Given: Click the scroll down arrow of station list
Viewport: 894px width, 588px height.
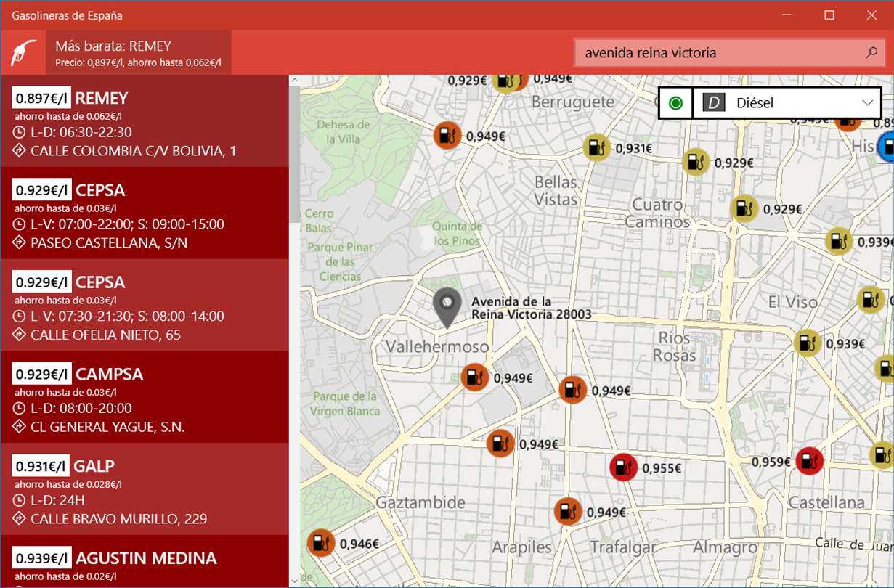Looking at the screenshot, I should 294,581.
